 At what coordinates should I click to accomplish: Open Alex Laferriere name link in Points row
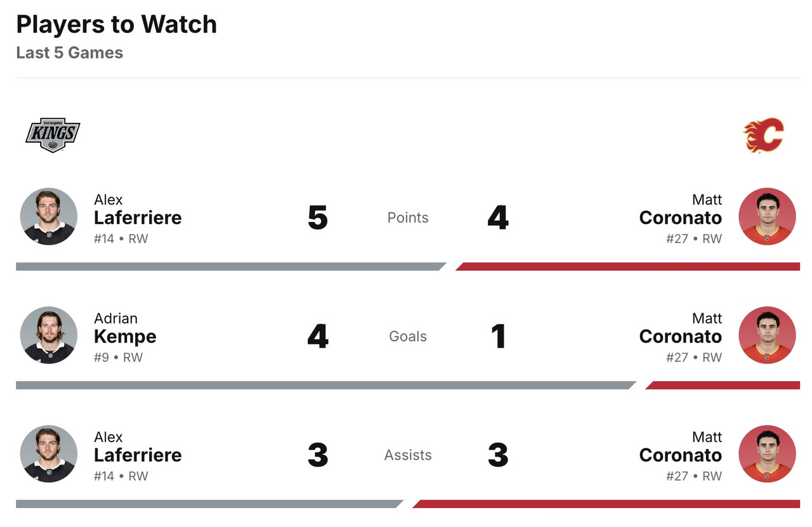[x=138, y=218]
